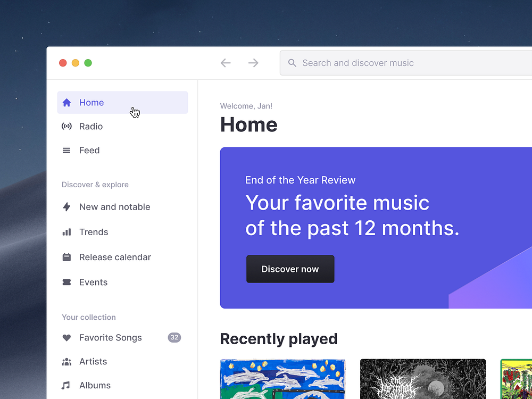Select the Trends bar chart icon

click(66, 232)
